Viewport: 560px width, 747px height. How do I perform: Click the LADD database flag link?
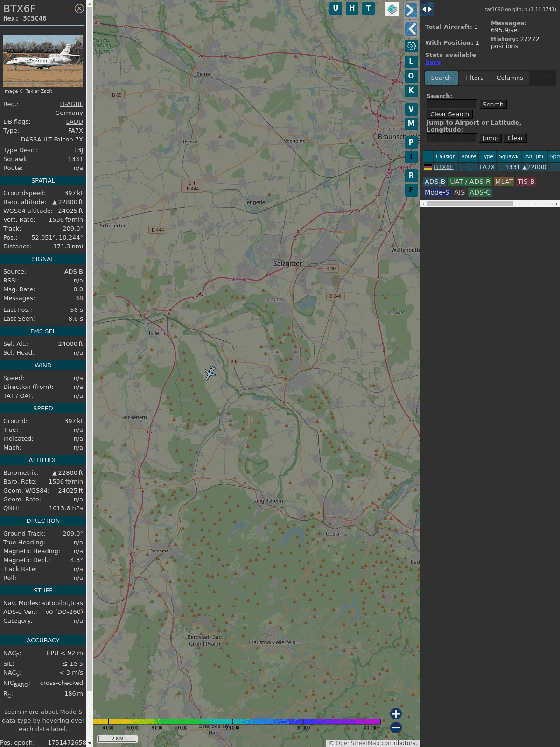(75, 122)
